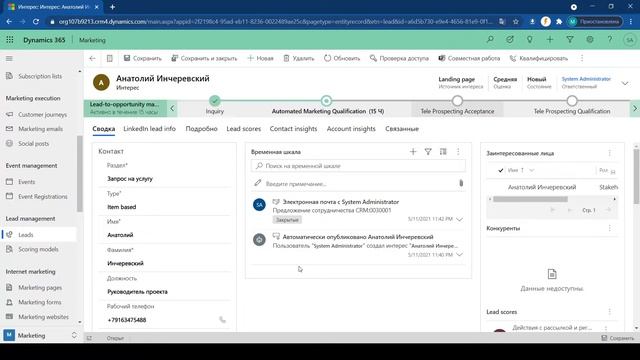Open Заинтересованные лица more options
640x360 pixels.
610,153
